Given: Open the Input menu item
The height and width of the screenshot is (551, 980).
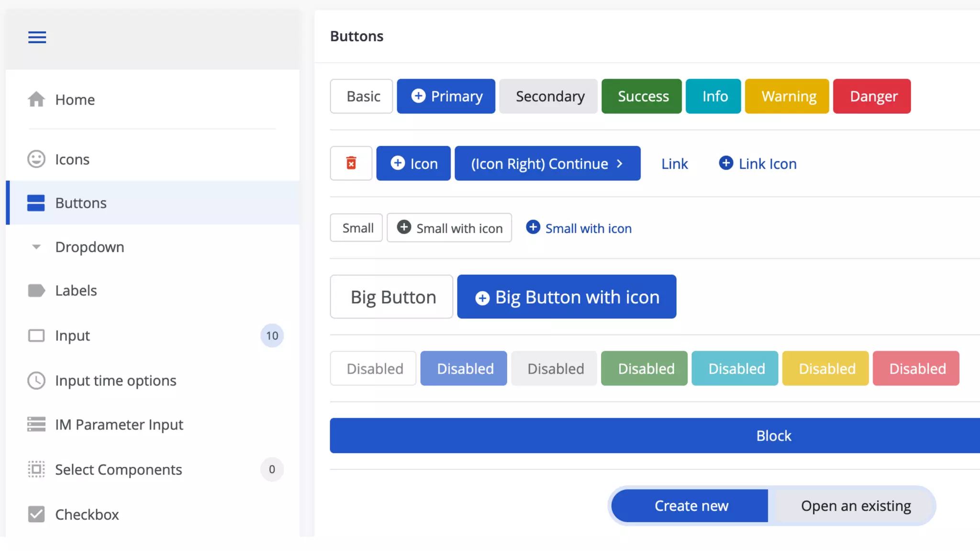Looking at the screenshot, I should (x=72, y=335).
